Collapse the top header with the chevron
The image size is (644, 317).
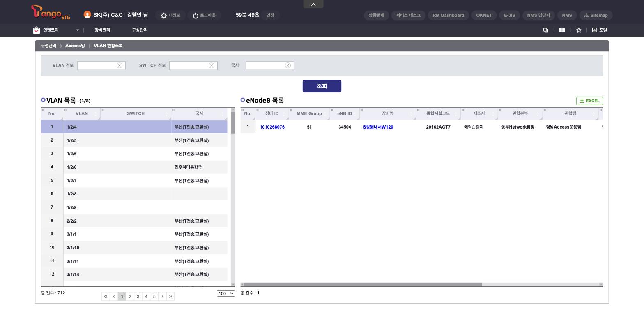(x=313, y=4)
